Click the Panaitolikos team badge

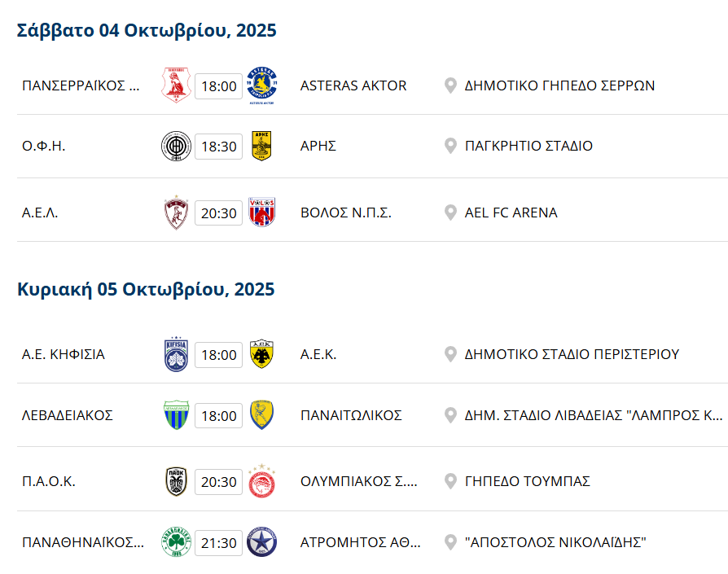coord(261,415)
